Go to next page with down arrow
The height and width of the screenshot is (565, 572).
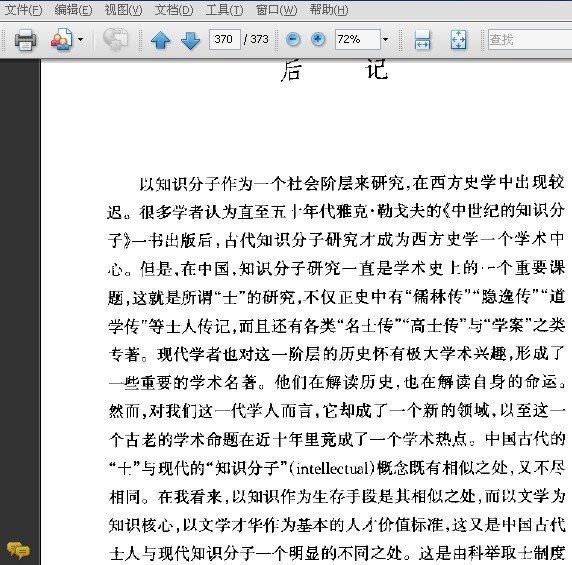coord(190,40)
